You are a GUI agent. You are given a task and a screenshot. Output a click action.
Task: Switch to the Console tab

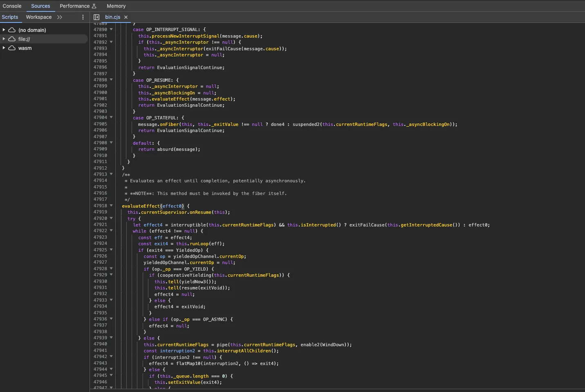coord(12,6)
